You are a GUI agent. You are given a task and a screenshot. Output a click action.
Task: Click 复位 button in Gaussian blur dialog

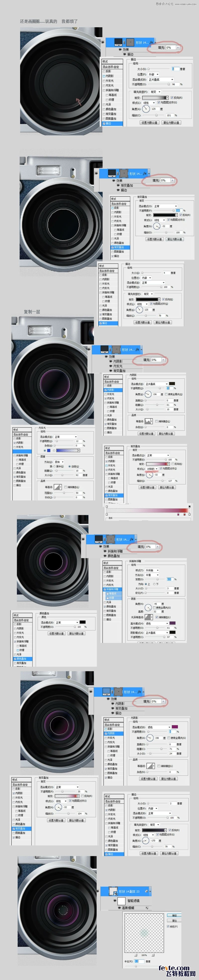[174, 921]
